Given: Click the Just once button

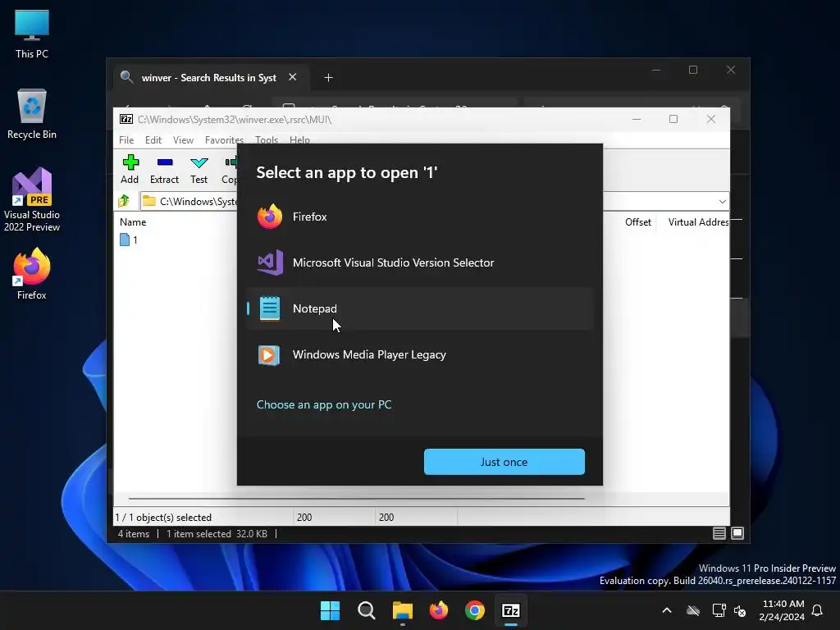Looking at the screenshot, I should (x=504, y=462).
